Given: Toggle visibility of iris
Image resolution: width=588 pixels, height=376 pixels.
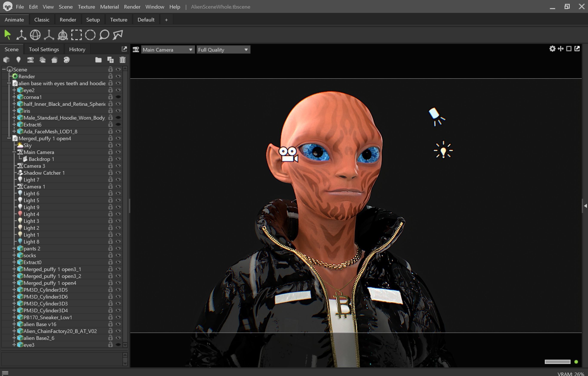Looking at the screenshot, I should pyautogui.click(x=118, y=110).
